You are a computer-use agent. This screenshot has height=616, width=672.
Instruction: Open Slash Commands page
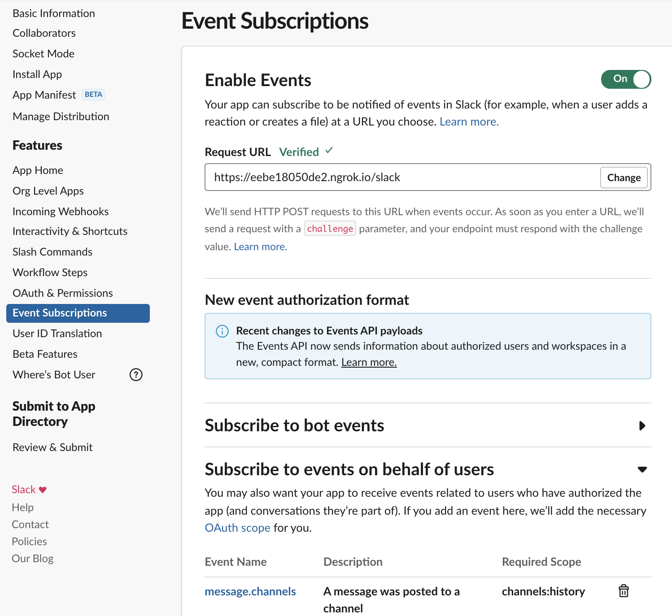[x=52, y=252]
